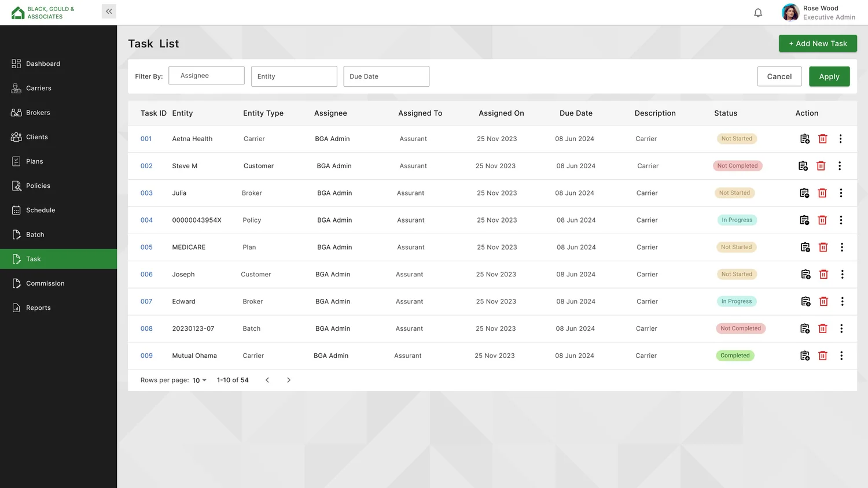Screen dimensions: 868x488
Task: Open more options menu for task 007
Action: click(842, 301)
